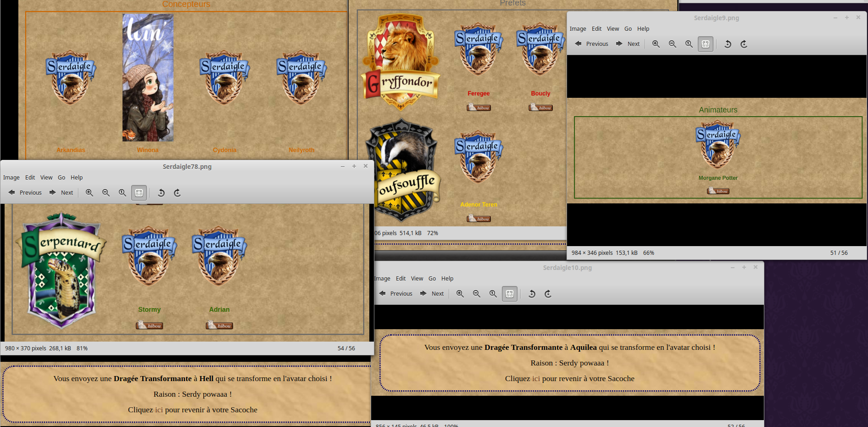Open Edit menu in Serdaigle10.png window
The width and height of the screenshot is (868, 427).
click(401, 278)
